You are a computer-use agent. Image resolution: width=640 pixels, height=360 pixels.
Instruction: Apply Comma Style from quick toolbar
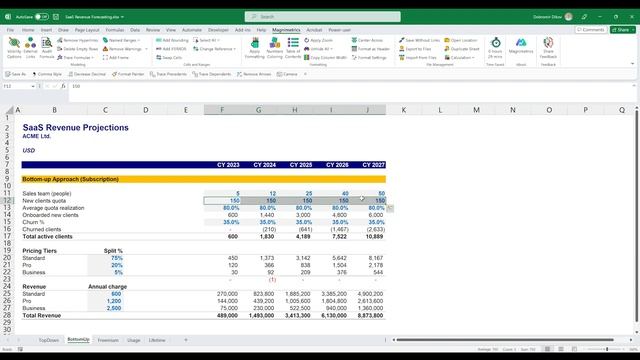[x=47, y=74]
